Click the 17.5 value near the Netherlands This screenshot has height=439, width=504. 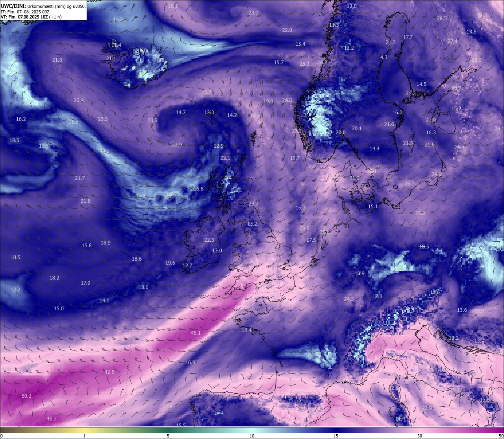click(x=311, y=240)
